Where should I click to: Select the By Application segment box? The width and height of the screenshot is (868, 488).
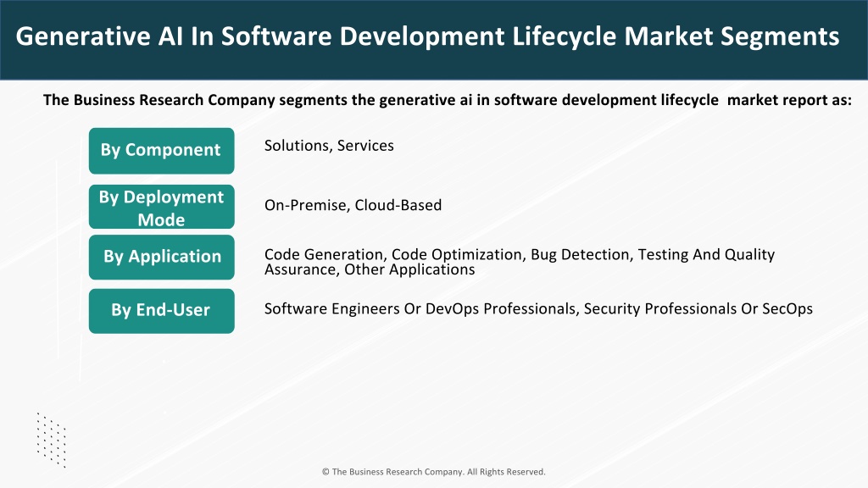tap(162, 257)
